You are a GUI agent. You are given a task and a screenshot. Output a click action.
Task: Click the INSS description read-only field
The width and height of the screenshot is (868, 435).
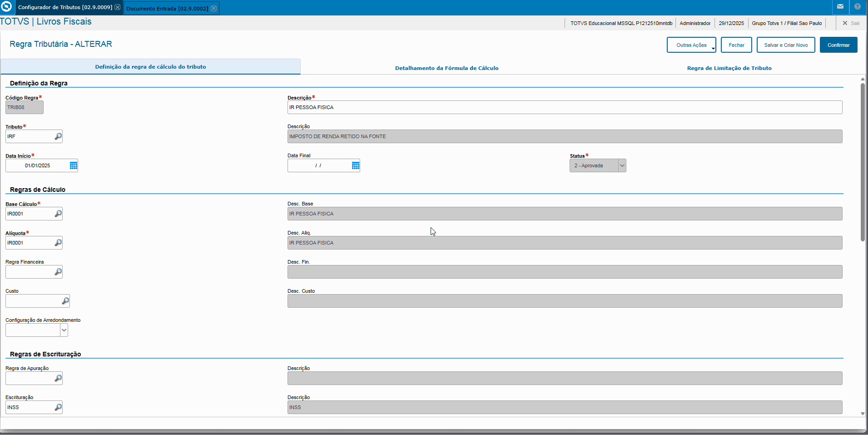click(565, 407)
